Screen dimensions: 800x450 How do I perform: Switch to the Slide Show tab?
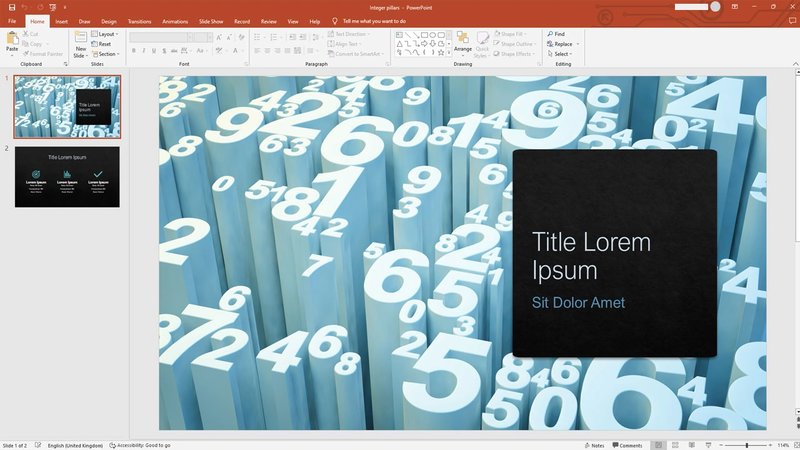(x=211, y=21)
